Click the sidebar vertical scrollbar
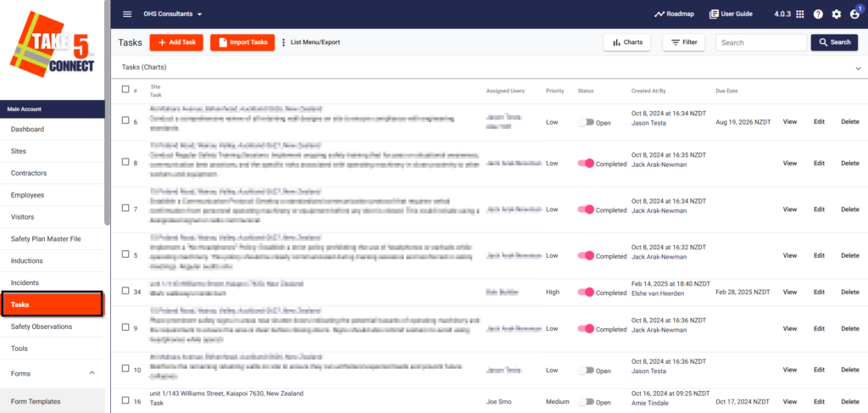Screen dimensions: 868x413 [108, 114]
